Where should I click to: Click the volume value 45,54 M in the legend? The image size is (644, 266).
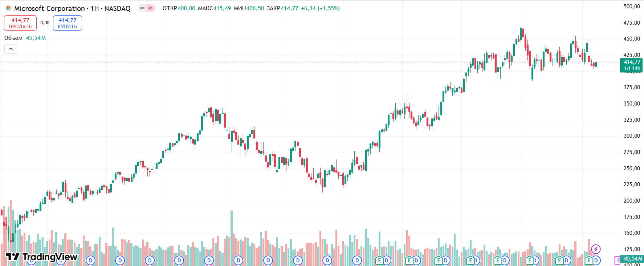[36, 38]
